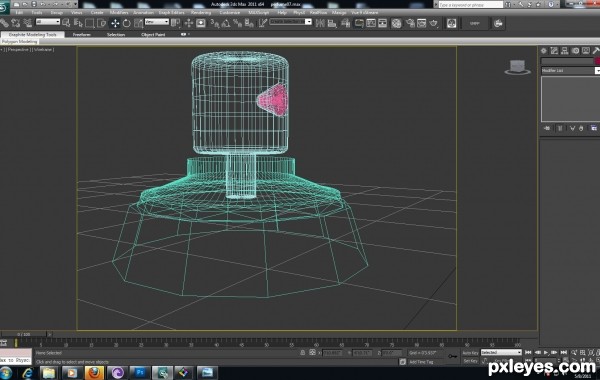Open the Render Setup dialog
This screenshot has height=380, width=600.
click(410, 23)
